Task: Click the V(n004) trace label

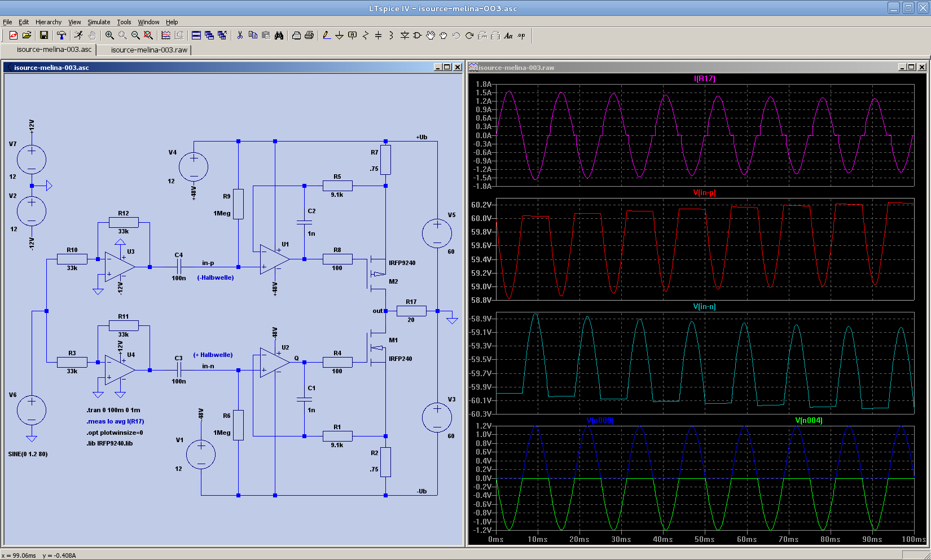Action: [x=809, y=420]
